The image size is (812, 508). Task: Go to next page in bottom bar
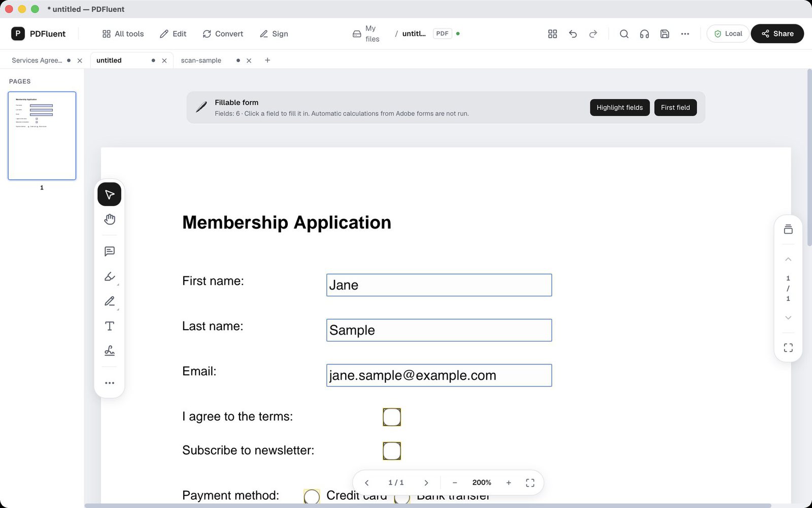426,483
